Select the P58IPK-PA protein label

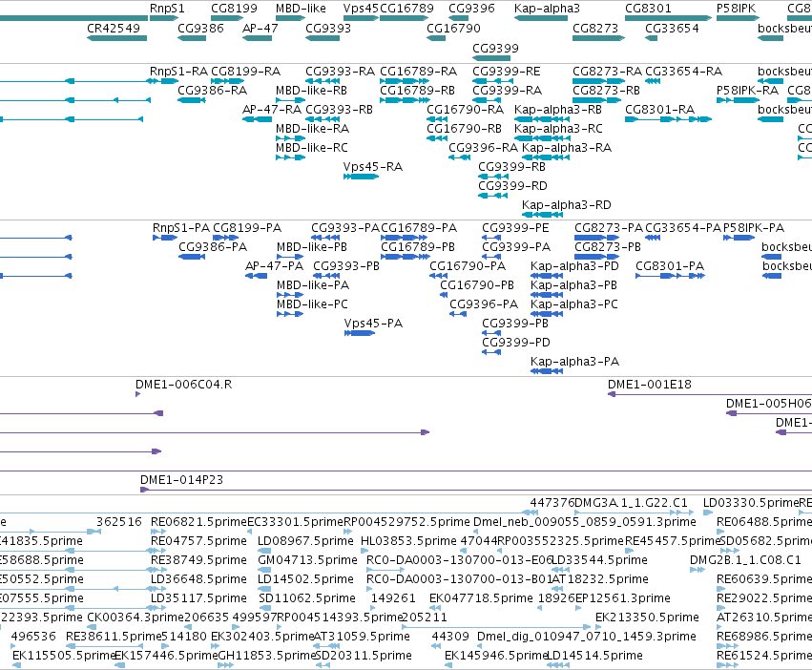coord(754,228)
